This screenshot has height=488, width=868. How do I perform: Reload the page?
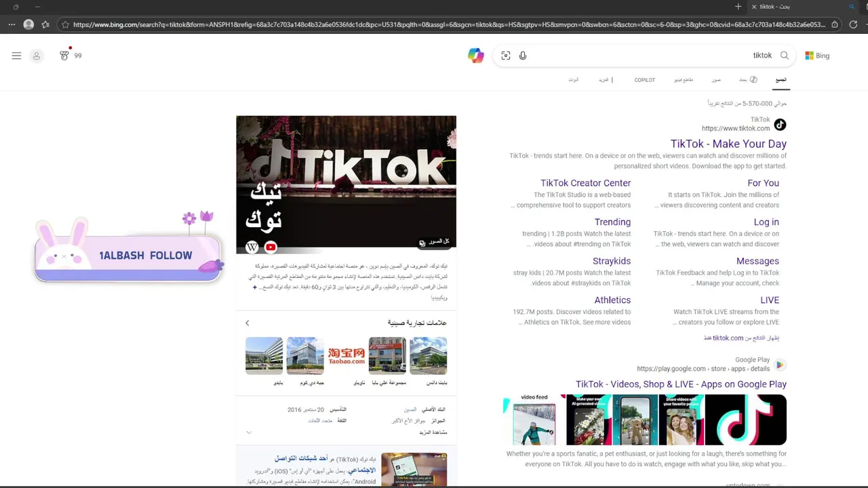(x=853, y=24)
